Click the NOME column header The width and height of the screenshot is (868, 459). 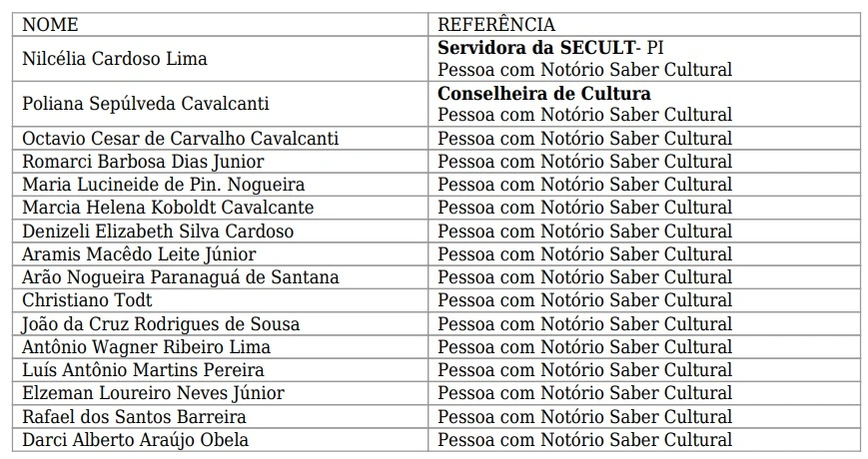(x=50, y=25)
